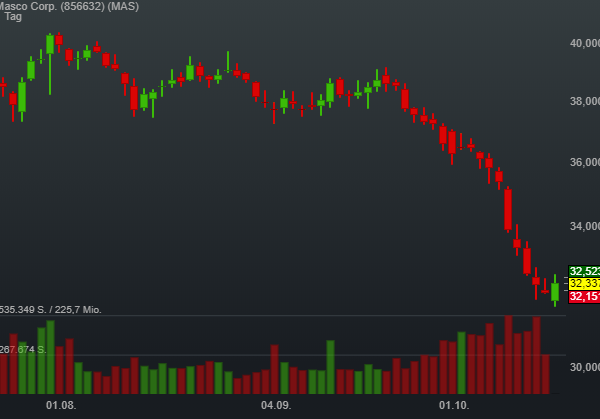
Task: Click the 36,000 price axis label
Action: (x=585, y=162)
